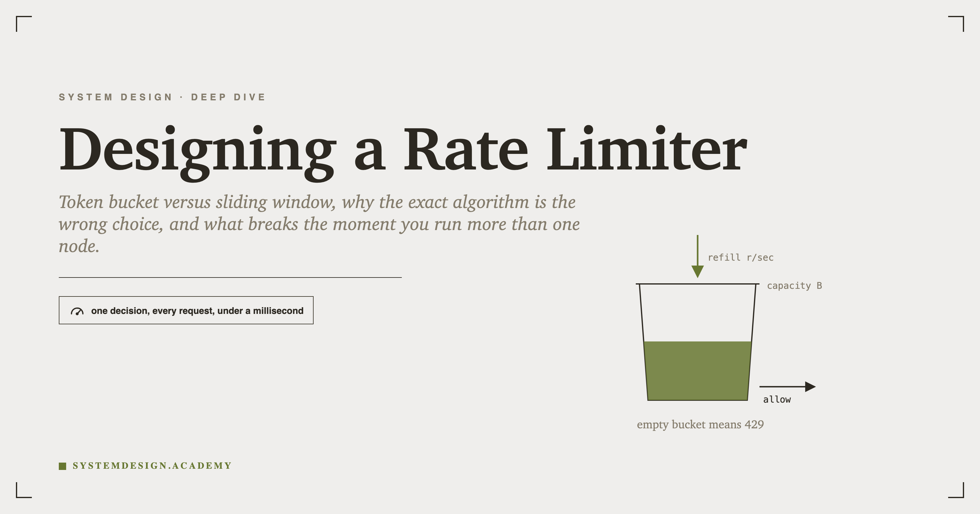Click the italic Token bucket subtitle text
The image size is (980, 514).
[x=319, y=224]
